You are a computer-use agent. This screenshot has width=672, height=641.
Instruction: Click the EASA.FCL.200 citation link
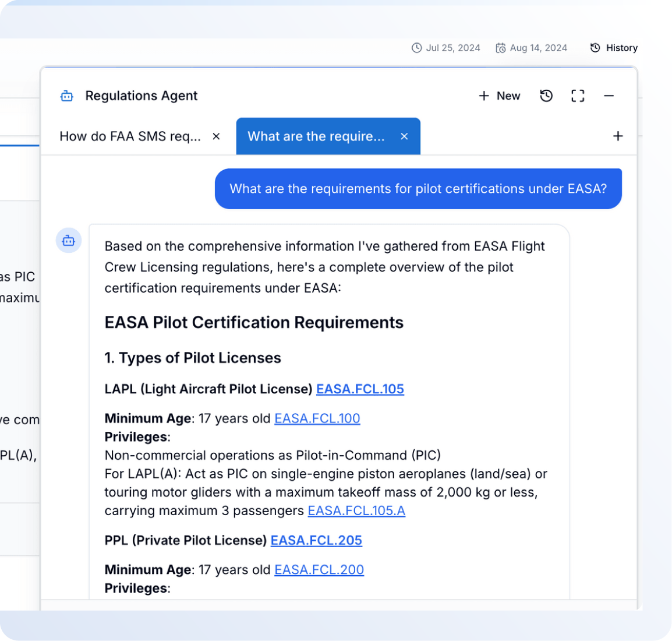pyautogui.click(x=319, y=570)
